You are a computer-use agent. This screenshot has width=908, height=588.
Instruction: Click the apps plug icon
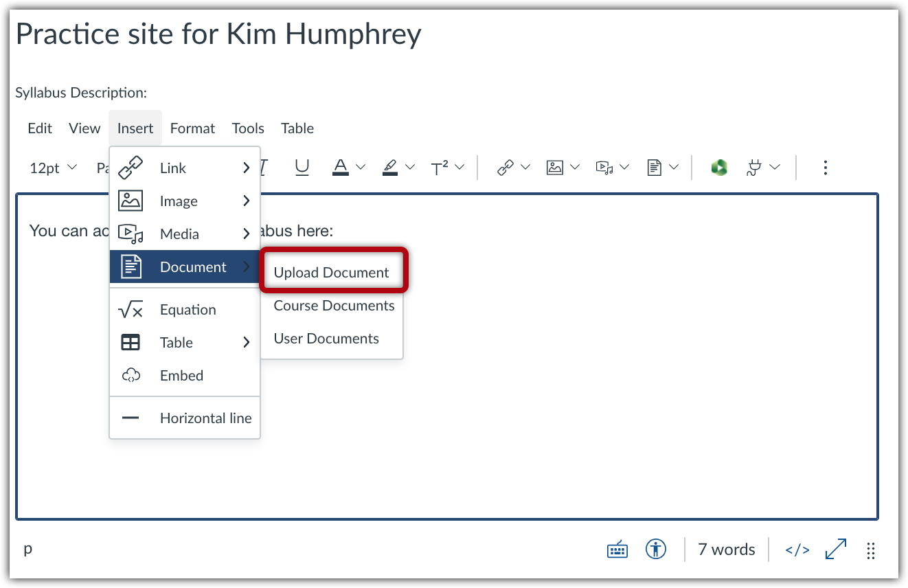point(755,168)
